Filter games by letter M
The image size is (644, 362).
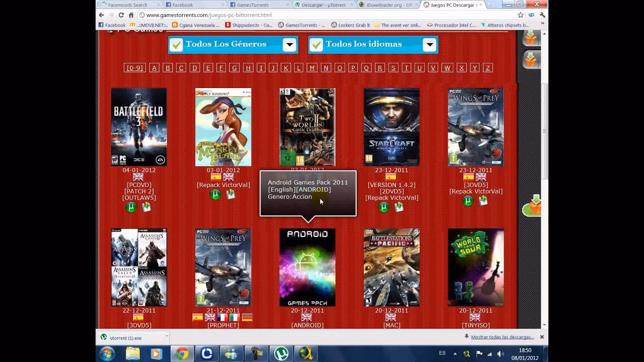tap(312, 68)
